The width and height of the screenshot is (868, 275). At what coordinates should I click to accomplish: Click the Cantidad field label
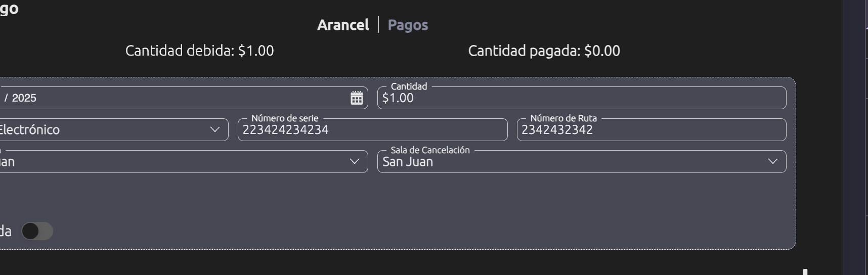tap(409, 86)
